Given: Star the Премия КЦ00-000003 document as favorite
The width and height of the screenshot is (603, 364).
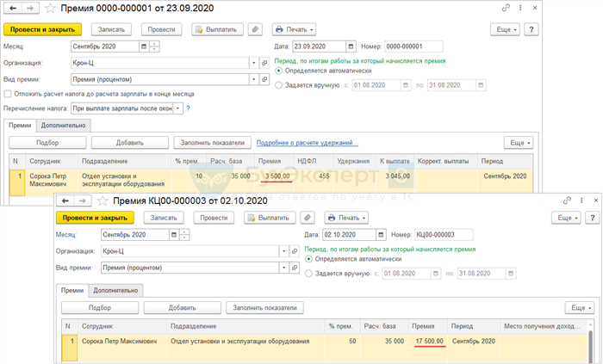Looking at the screenshot, I should click(x=103, y=201).
